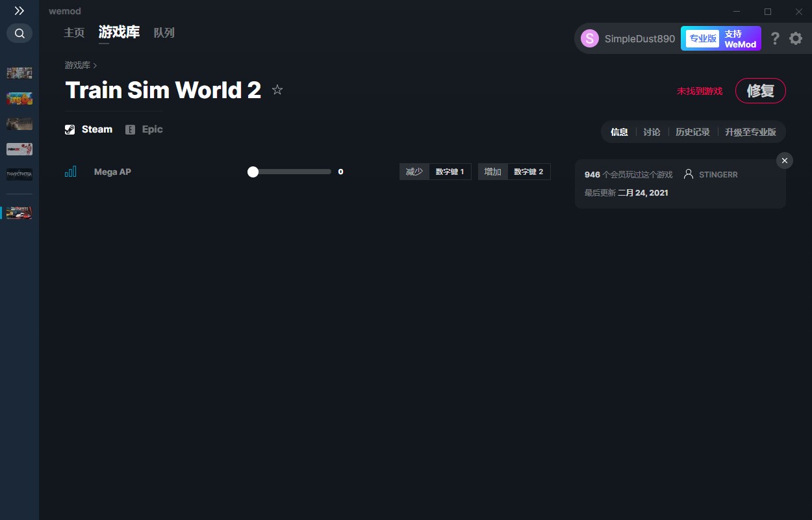Go to the 主页 tab
Screen dimensions: 812x520
74,32
